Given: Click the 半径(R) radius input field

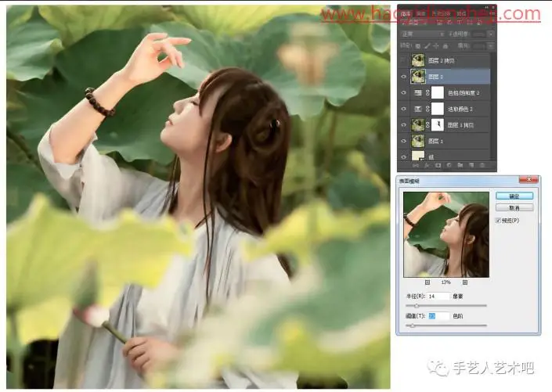Looking at the screenshot, I should point(438,297).
